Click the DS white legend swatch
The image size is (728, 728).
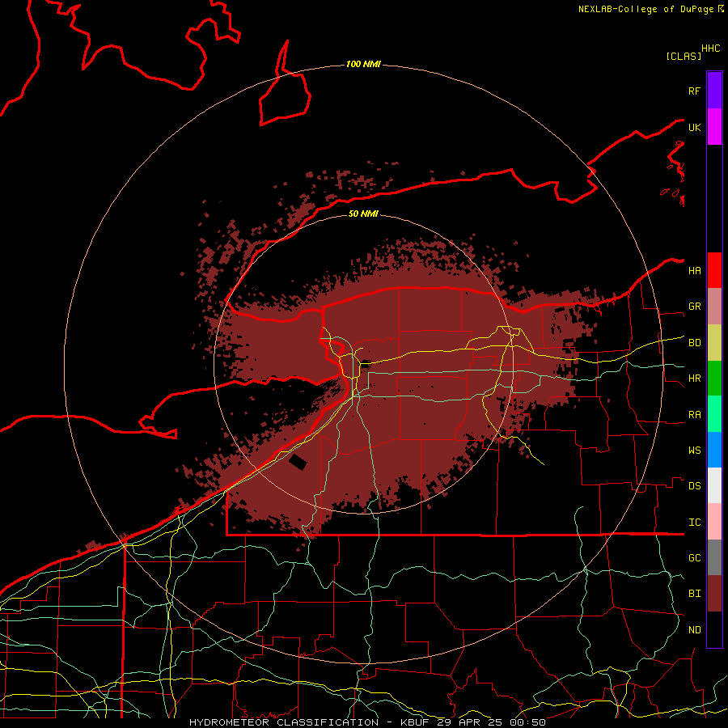point(714,485)
